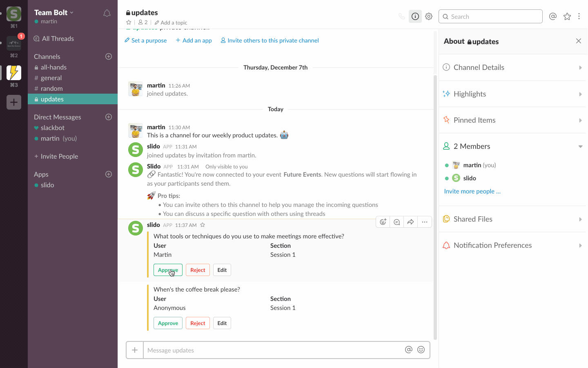The width and height of the screenshot is (588, 368).
Task: Add a channel with the Channels plus icon
Action: pos(109,56)
